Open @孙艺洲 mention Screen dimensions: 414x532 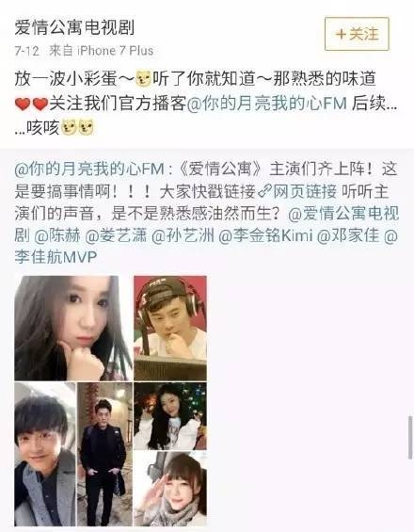[x=183, y=235]
